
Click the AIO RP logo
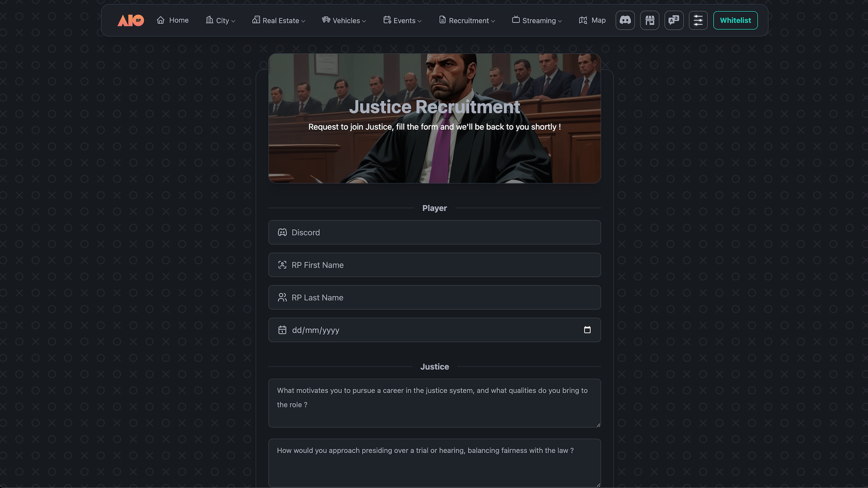pyautogui.click(x=131, y=20)
